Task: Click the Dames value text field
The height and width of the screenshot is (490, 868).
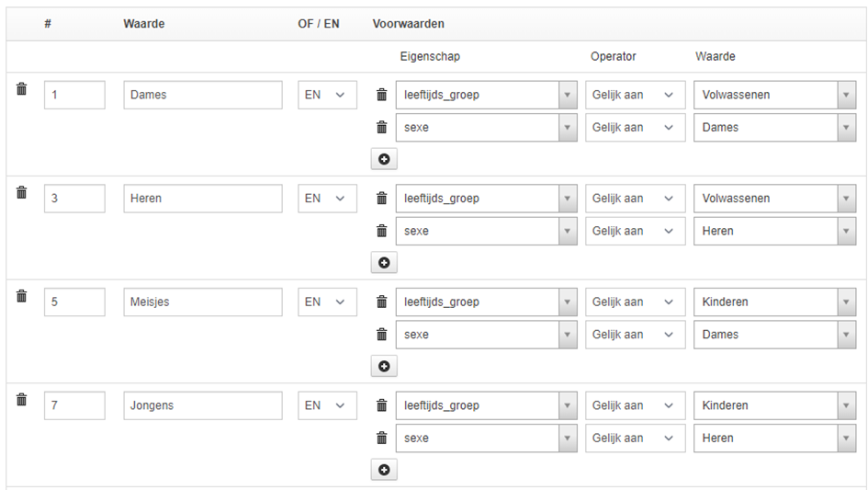Action: 203,95
